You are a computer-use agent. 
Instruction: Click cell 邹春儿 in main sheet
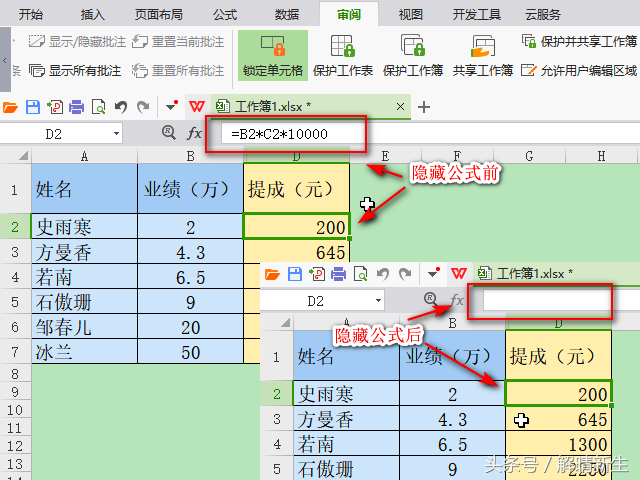84,327
